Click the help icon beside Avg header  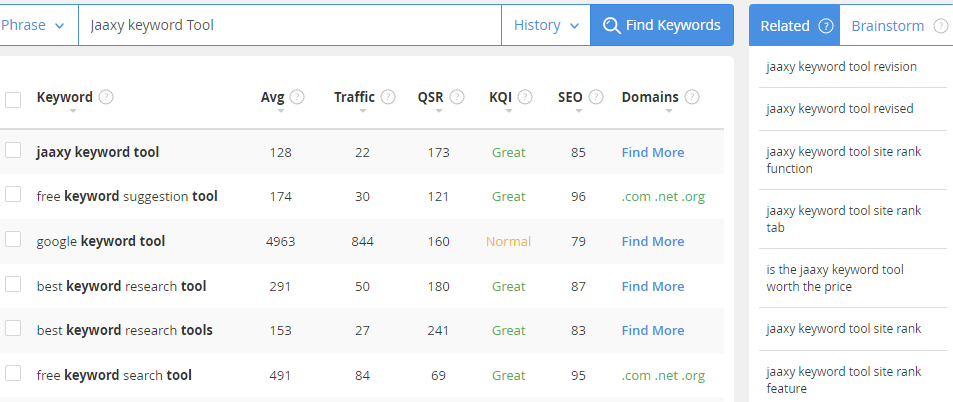pos(297,97)
